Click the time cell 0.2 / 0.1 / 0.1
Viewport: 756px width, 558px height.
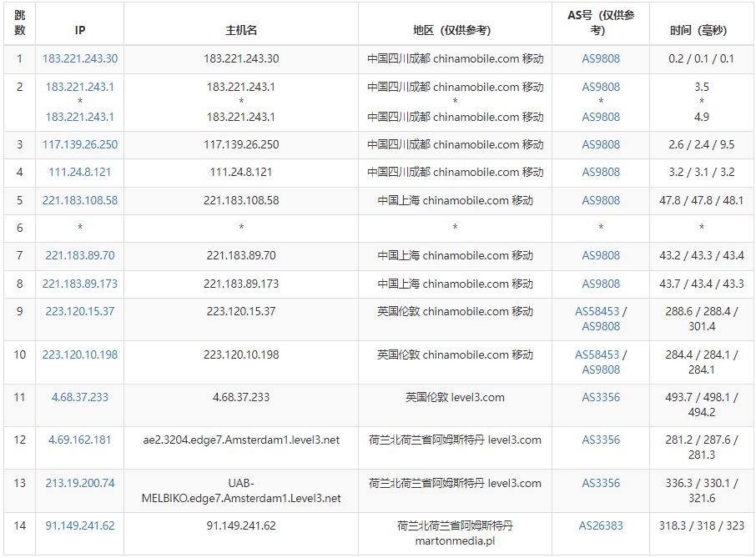(702, 58)
